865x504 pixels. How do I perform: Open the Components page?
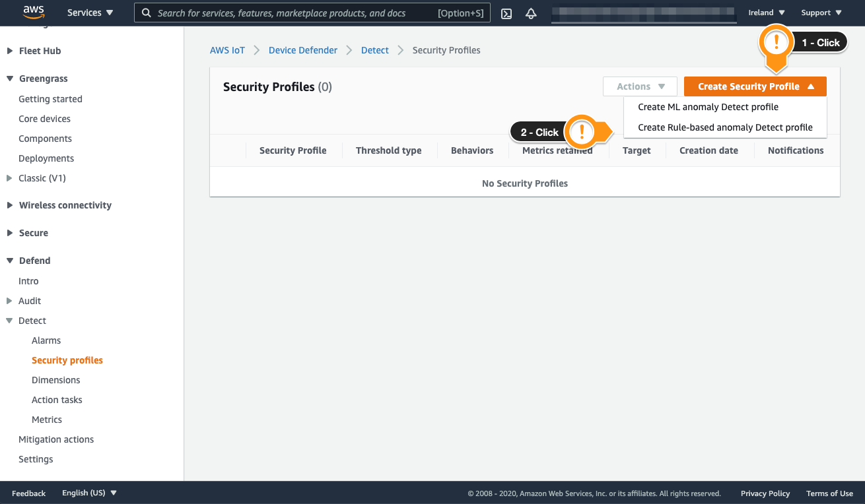coord(45,139)
